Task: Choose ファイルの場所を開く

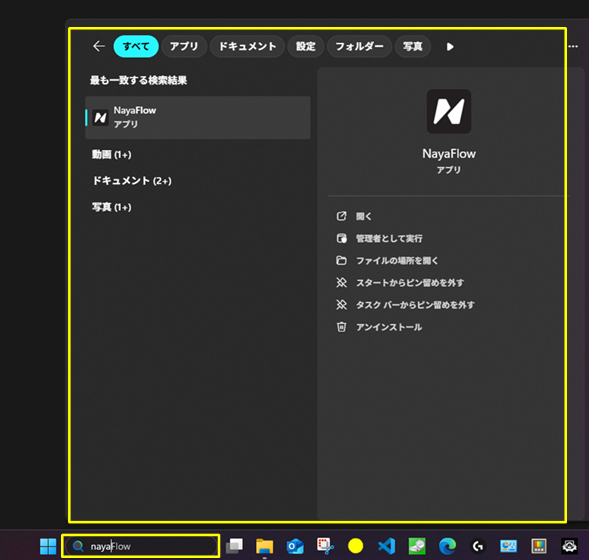Action: 397,261
